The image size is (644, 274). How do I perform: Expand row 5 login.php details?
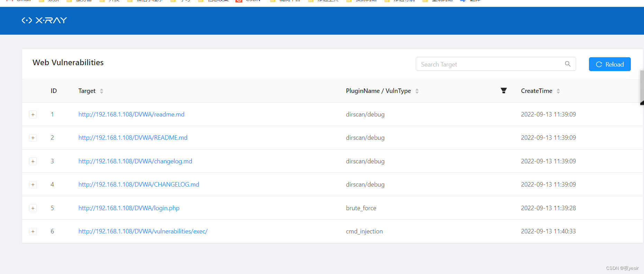point(33,208)
